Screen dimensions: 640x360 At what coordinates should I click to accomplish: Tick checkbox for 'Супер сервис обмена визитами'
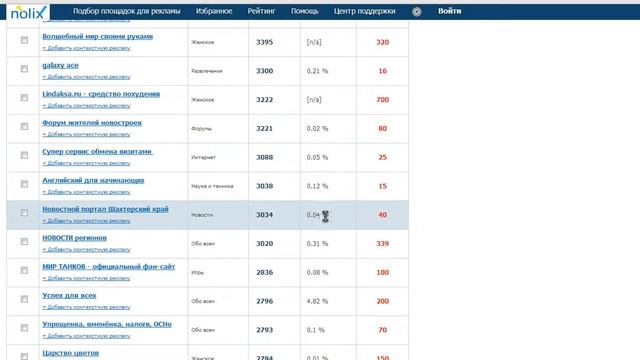click(24, 155)
